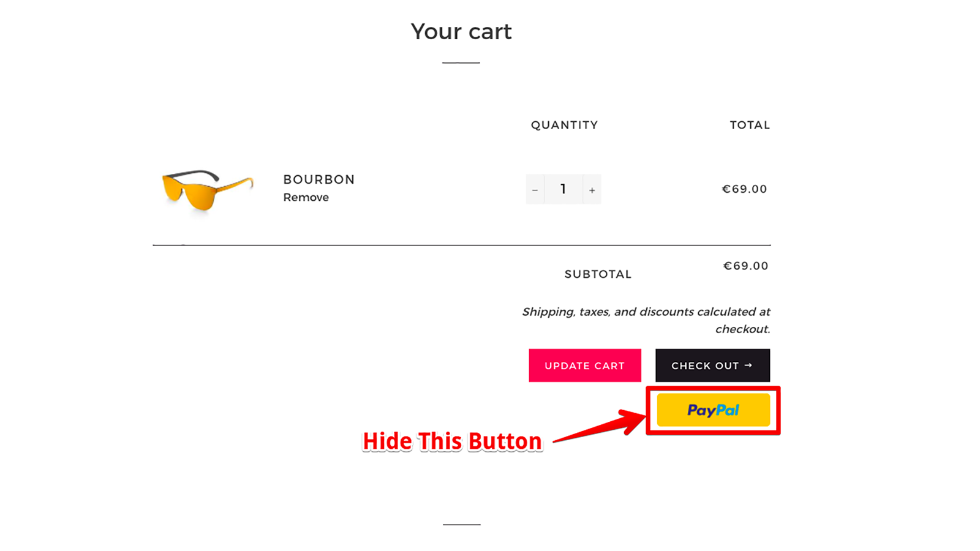Click the divider line under the cart item
Viewport: 980px width, 551px height.
coord(461,243)
